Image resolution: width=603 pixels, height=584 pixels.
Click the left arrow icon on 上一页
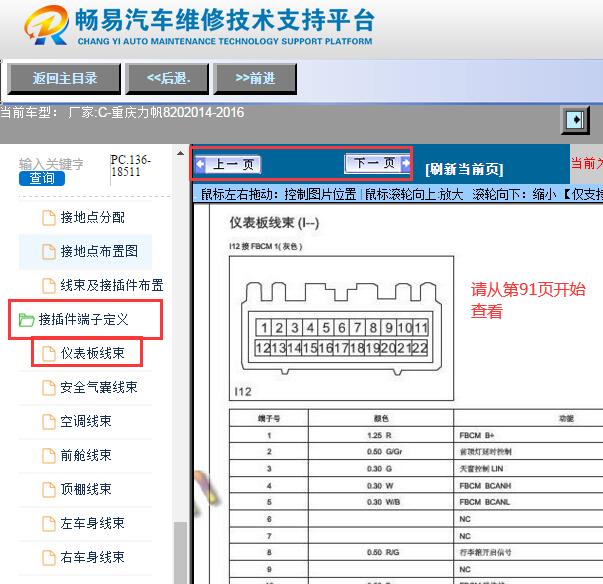tap(200, 164)
